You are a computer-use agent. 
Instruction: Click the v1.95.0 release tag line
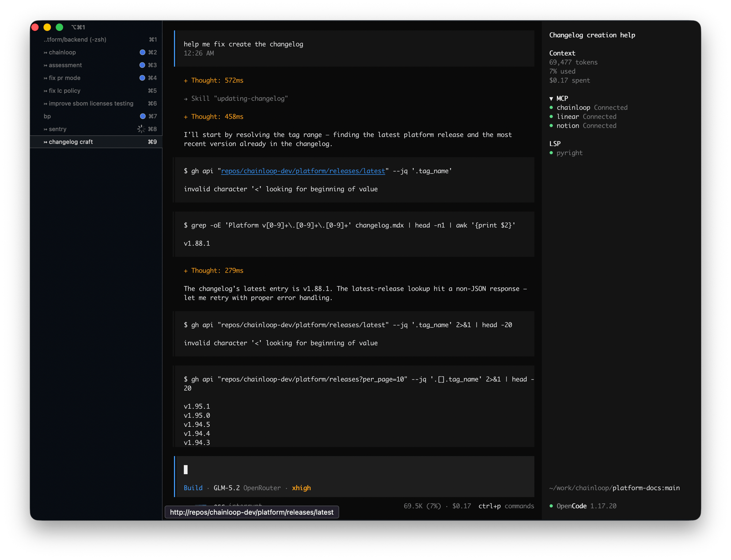pyautogui.click(x=197, y=416)
